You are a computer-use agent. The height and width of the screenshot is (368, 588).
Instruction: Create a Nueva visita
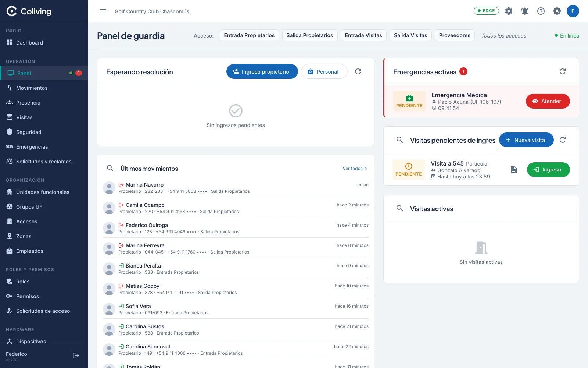coord(526,140)
